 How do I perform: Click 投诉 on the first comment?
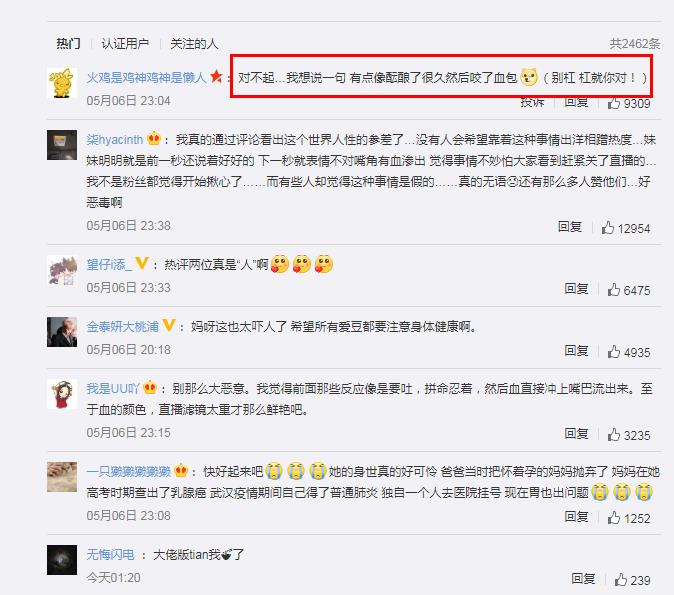[x=532, y=103]
